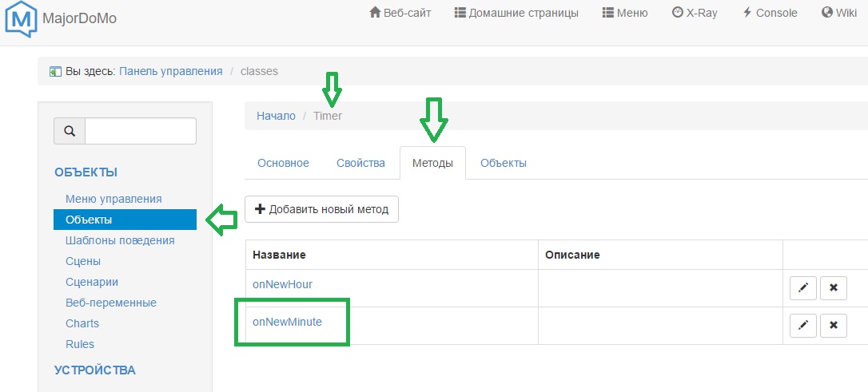This screenshot has height=392, width=868.
Task: Select Объекты in the sidebar
Action: coord(125,220)
